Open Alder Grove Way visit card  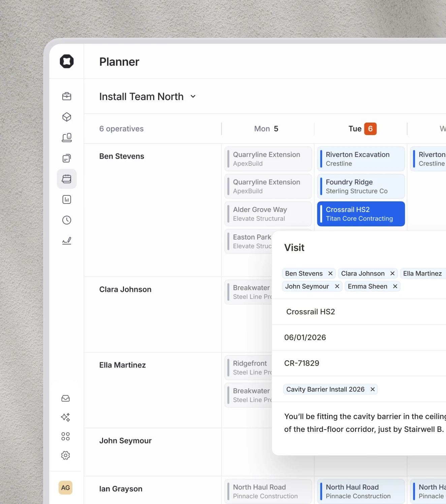[x=268, y=214]
